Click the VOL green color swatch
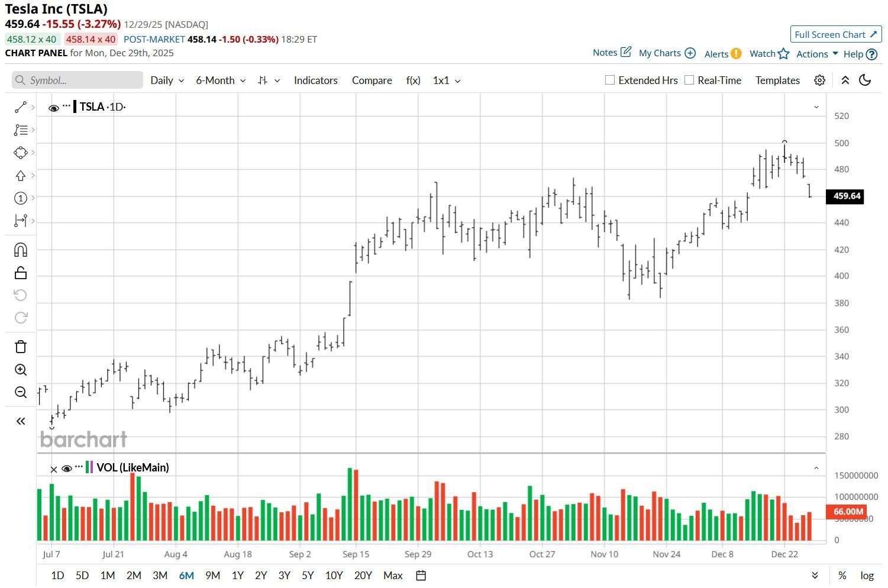The width and height of the screenshot is (888, 588). 88,467
